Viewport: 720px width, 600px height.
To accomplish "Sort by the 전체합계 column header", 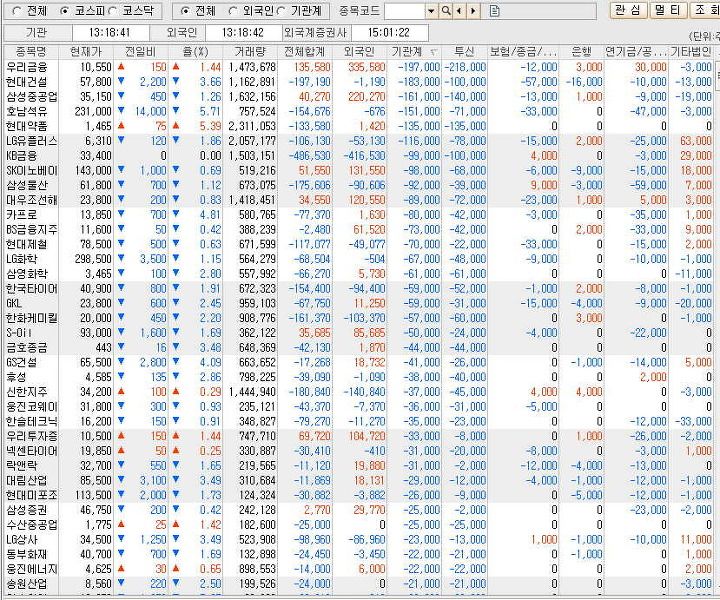I will pyautogui.click(x=304, y=52).
